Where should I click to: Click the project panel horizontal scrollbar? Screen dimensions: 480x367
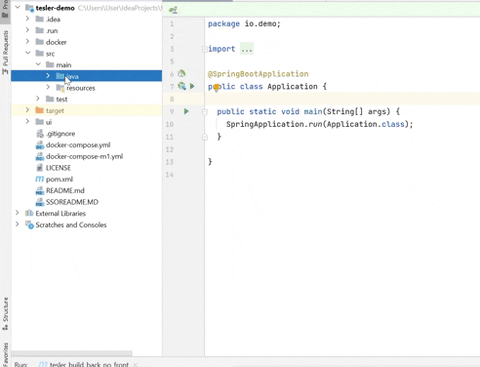[x=72, y=353]
